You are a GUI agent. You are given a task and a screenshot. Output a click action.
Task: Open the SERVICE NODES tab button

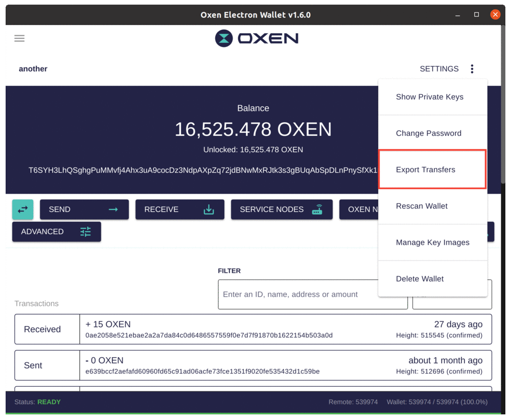(x=282, y=209)
